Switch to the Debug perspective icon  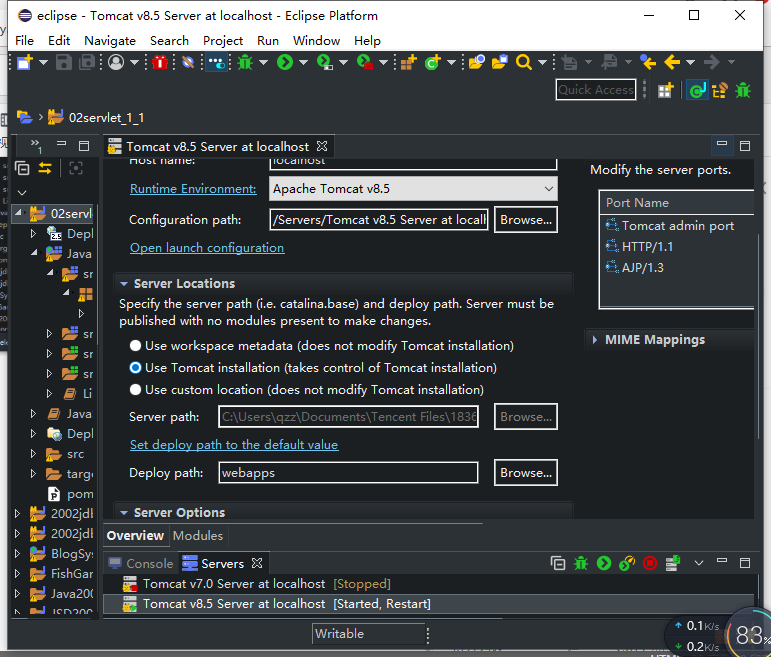pos(743,90)
